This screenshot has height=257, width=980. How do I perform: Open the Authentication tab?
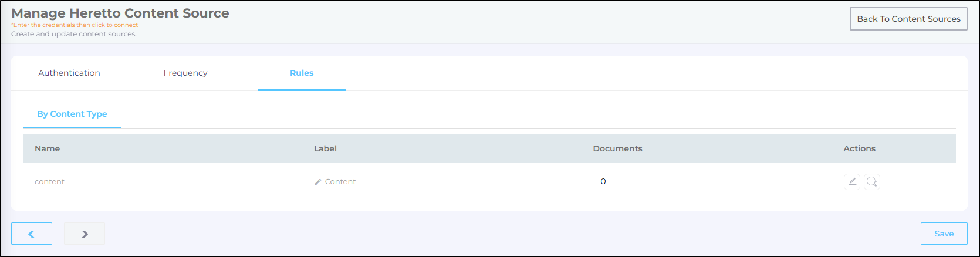pyautogui.click(x=69, y=73)
